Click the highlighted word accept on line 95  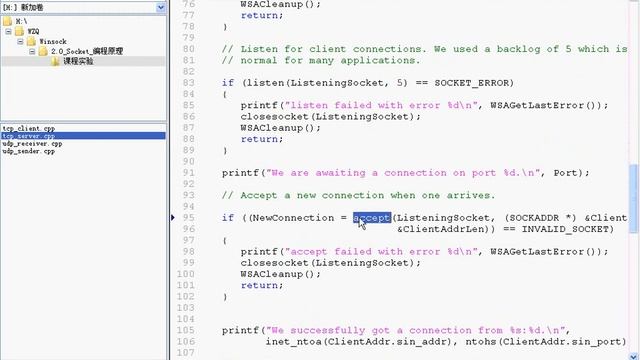click(x=372, y=218)
